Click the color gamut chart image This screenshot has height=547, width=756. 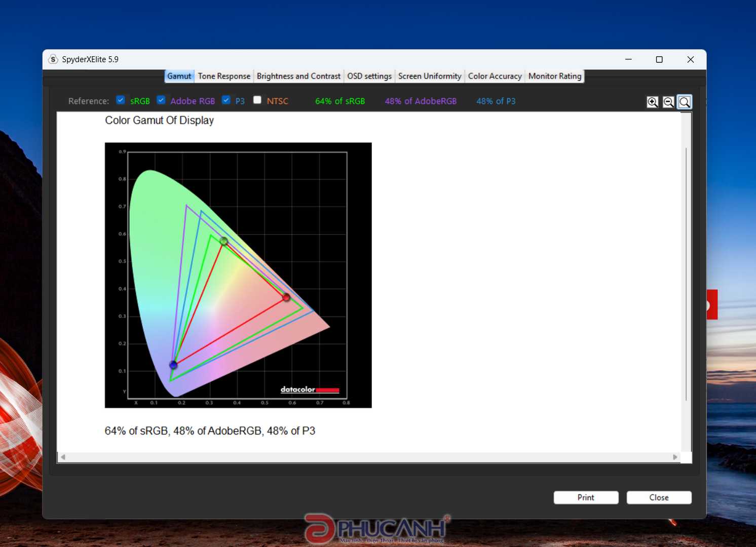pyautogui.click(x=238, y=275)
